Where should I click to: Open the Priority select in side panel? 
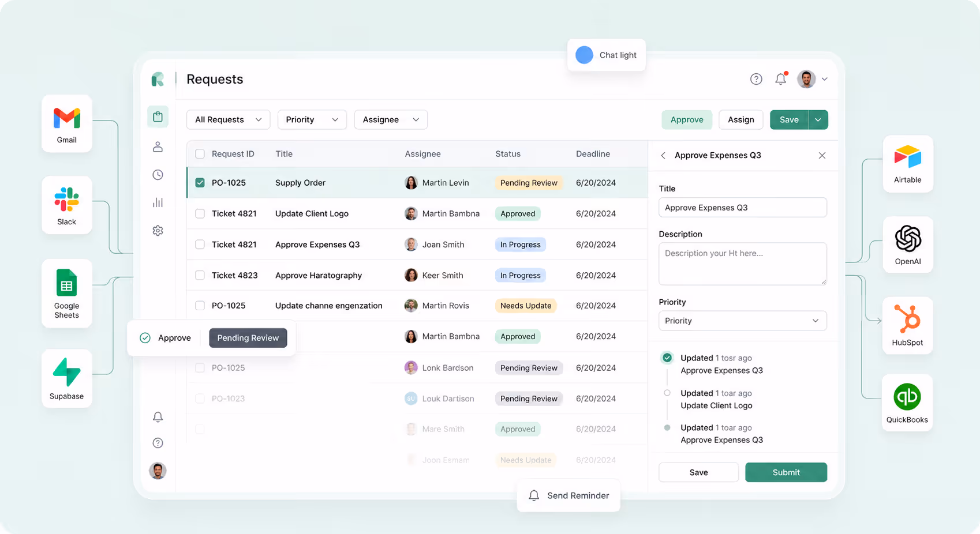tap(742, 321)
